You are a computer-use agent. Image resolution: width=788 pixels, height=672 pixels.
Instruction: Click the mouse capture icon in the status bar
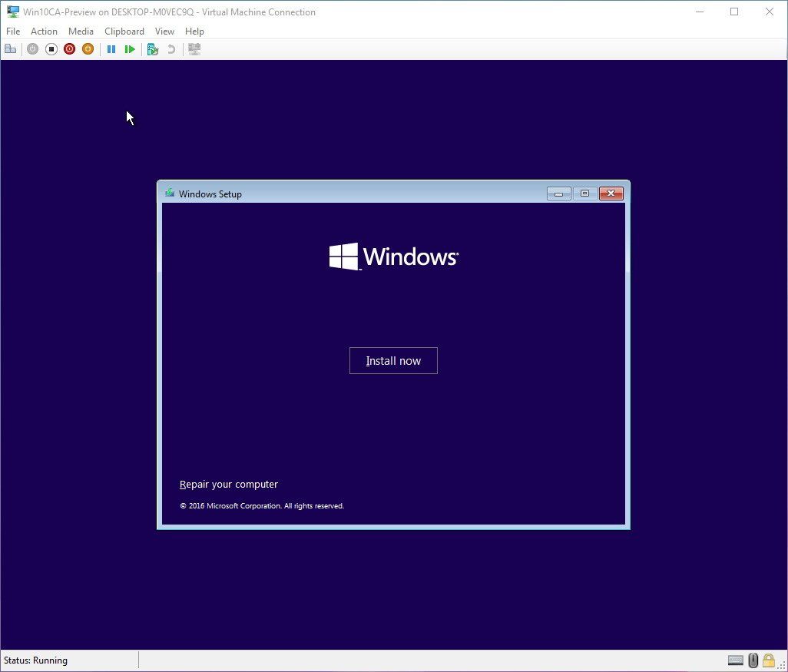752,660
